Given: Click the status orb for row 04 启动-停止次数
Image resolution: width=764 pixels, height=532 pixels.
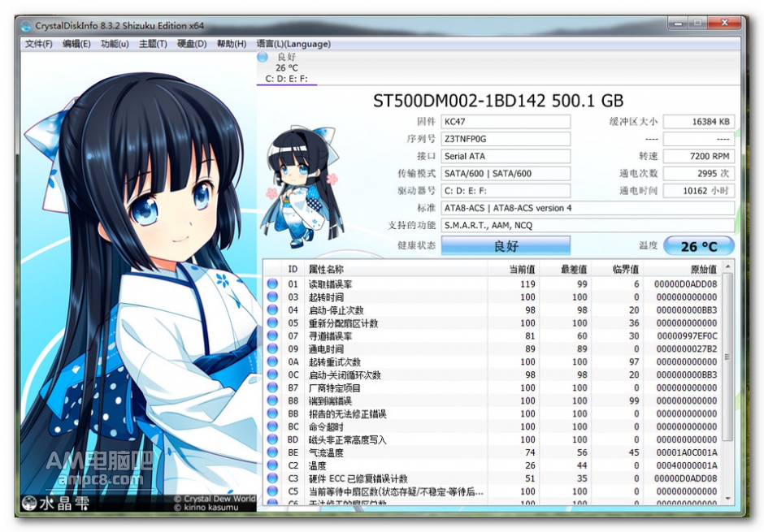Looking at the screenshot, I should pyautogui.click(x=272, y=310).
